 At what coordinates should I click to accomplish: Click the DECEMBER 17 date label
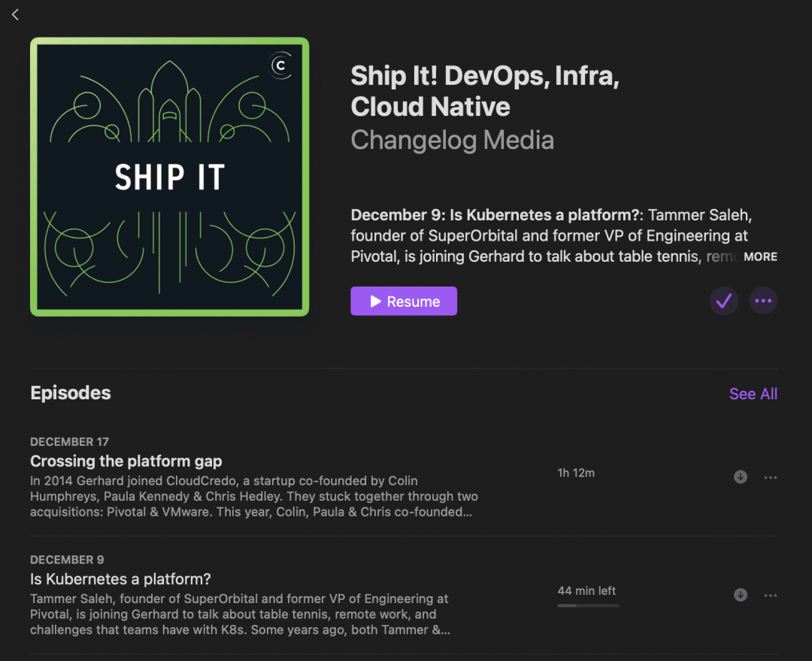(69, 442)
